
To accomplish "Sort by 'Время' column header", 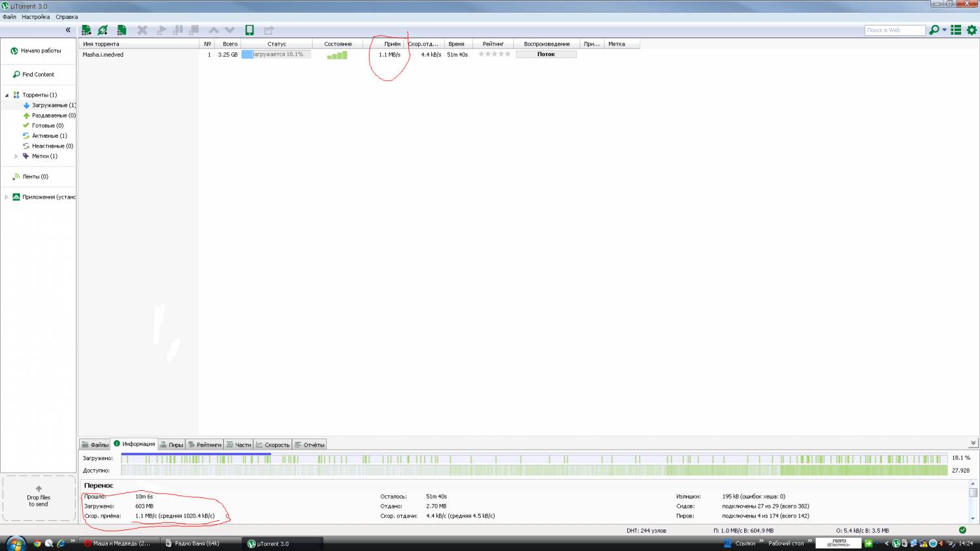I will [457, 44].
